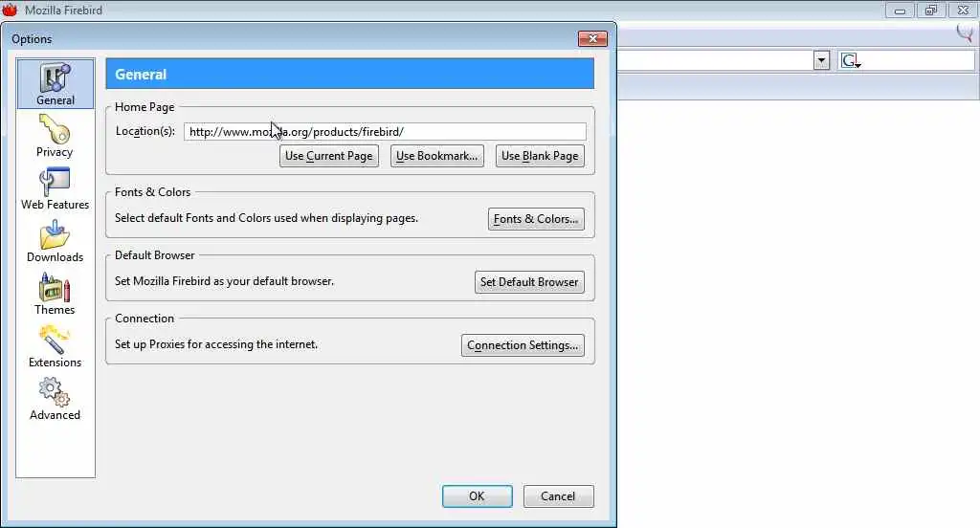Choose Use Bookmark... button
The image size is (980, 528).
coord(436,156)
